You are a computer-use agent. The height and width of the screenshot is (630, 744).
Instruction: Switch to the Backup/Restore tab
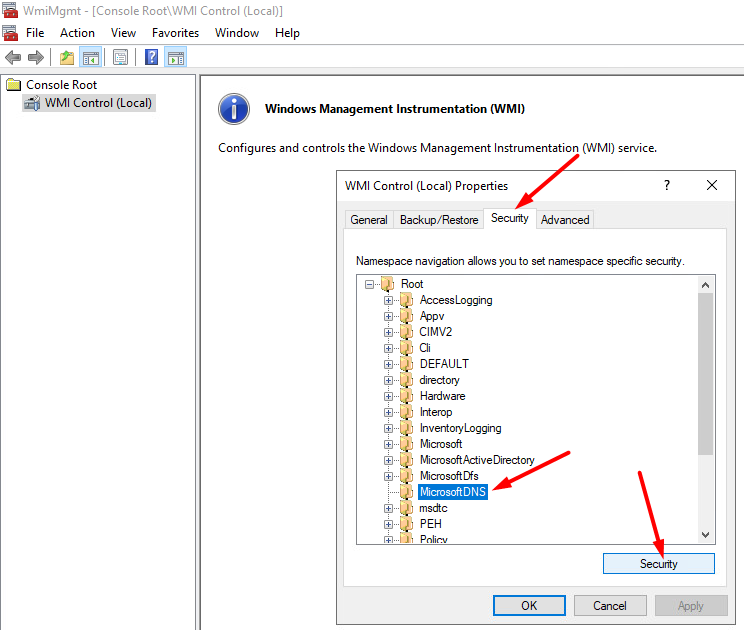tap(439, 220)
